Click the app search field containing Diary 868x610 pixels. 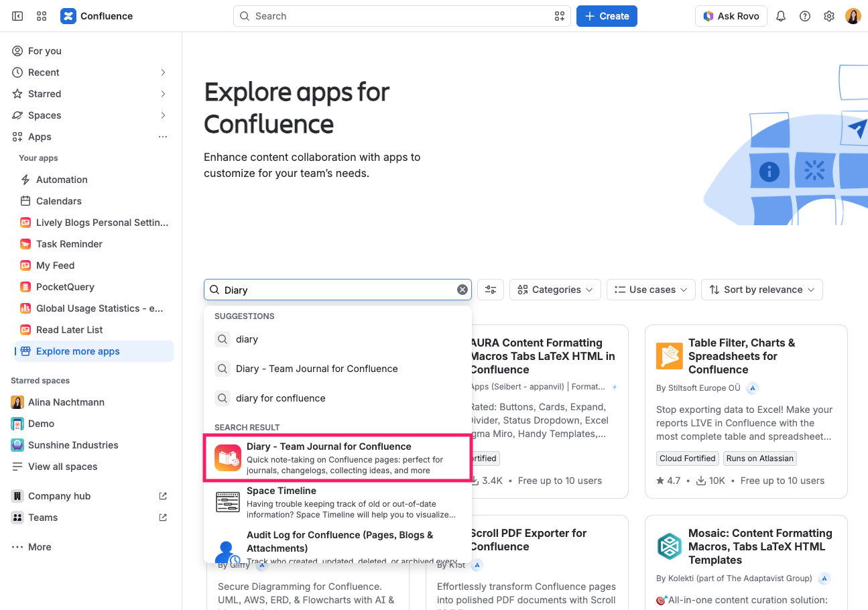(338, 290)
